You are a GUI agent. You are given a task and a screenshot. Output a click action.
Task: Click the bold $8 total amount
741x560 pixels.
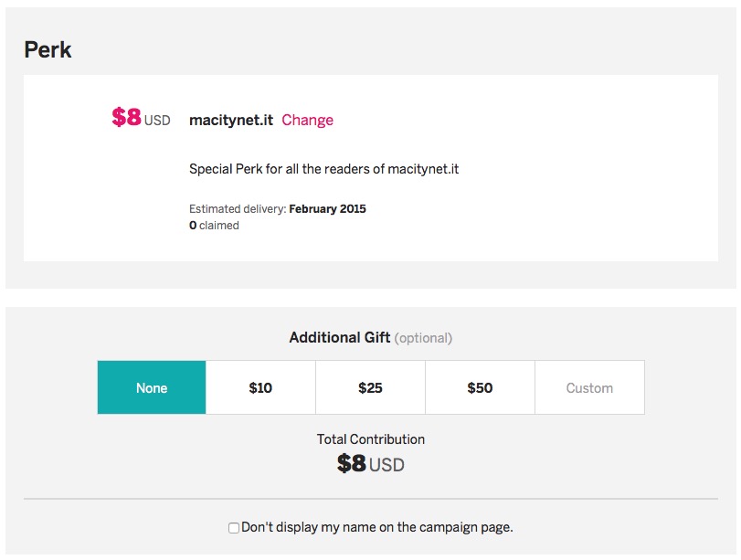tap(352, 464)
